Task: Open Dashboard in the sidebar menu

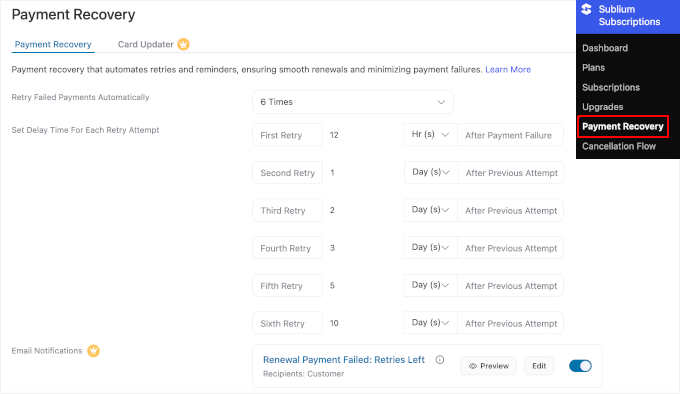Action: (605, 48)
